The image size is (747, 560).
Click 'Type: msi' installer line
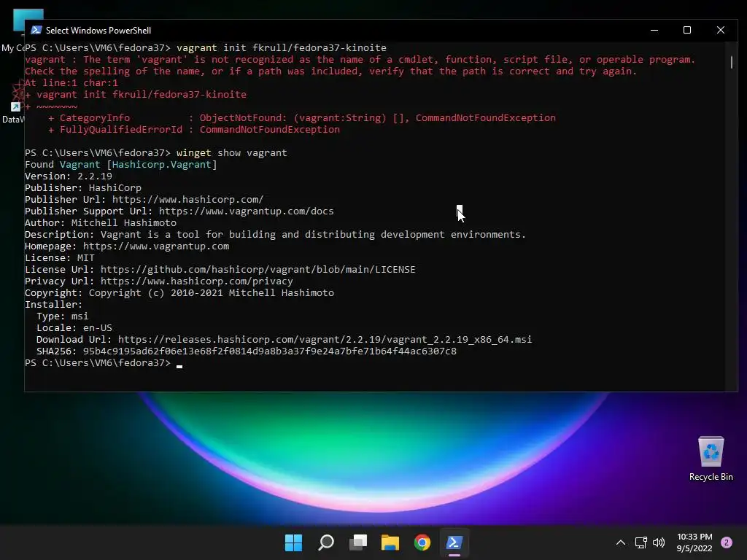coord(63,316)
